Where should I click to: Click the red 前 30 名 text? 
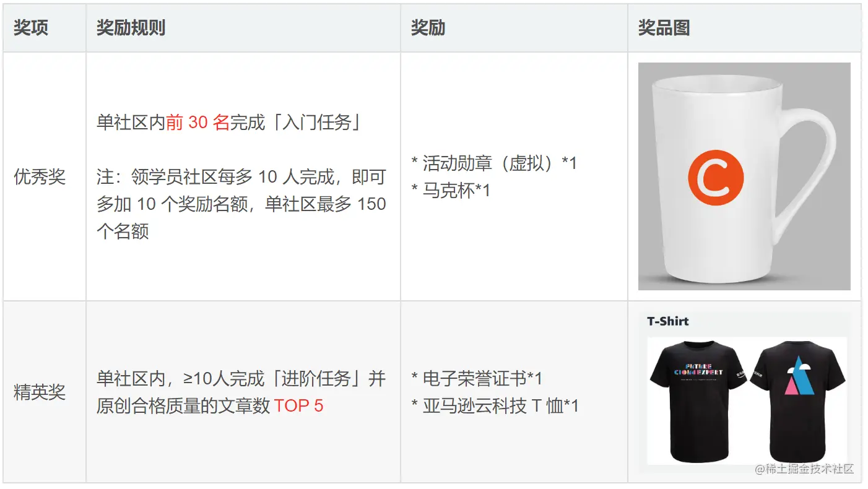[x=198, y=123]
